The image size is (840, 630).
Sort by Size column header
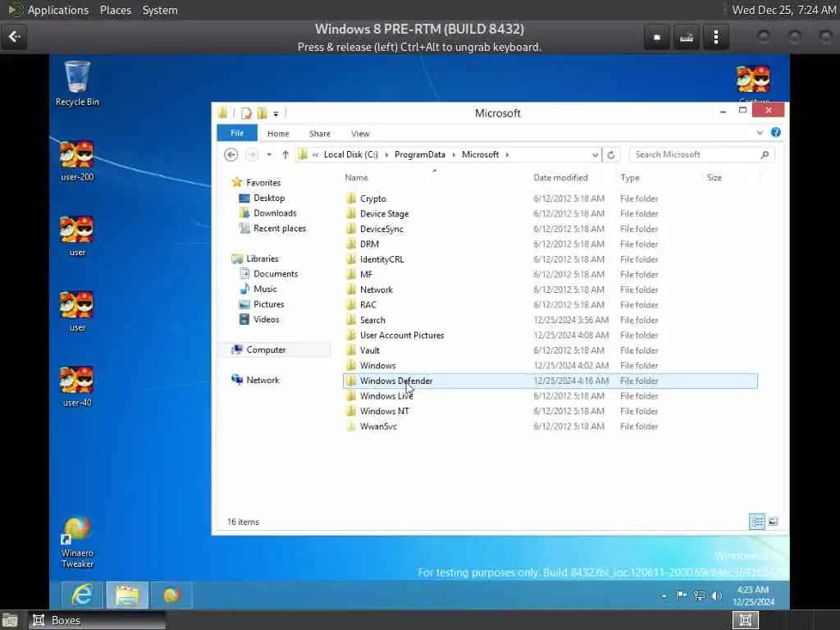tap(731, 177)
